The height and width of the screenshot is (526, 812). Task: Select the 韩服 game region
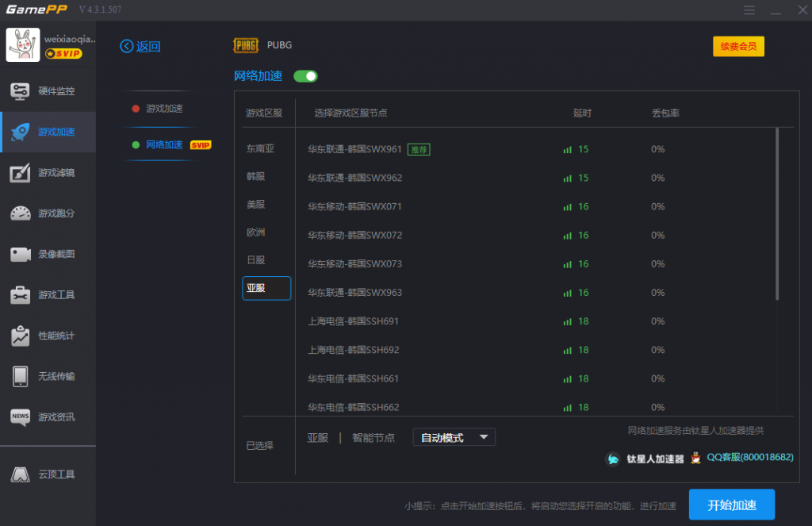pyautogui.click(x=256, y=177)
